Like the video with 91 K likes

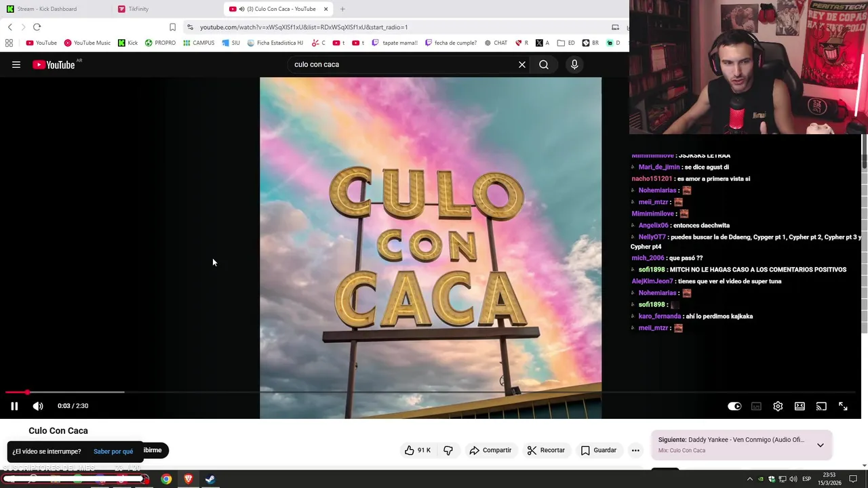point(418,450)
